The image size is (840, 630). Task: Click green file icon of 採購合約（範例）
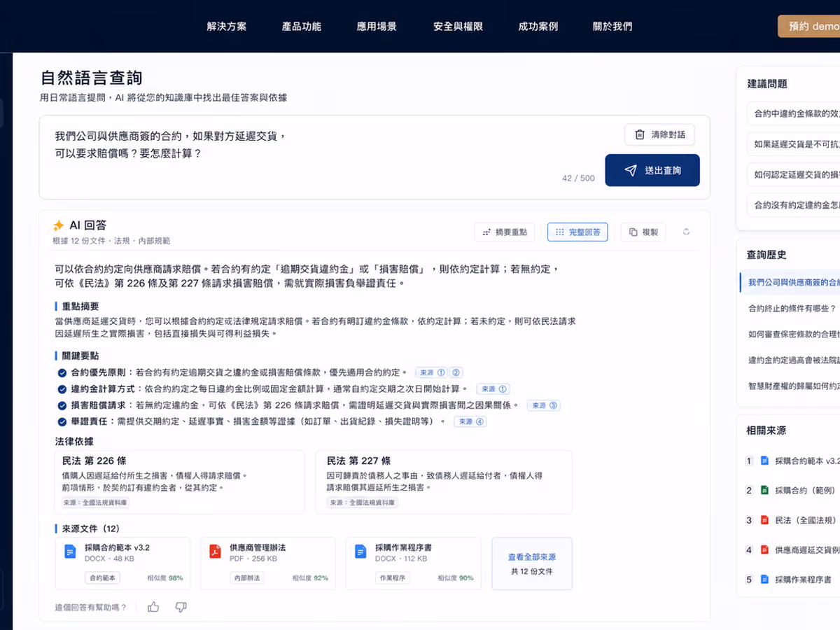(765, 491)
